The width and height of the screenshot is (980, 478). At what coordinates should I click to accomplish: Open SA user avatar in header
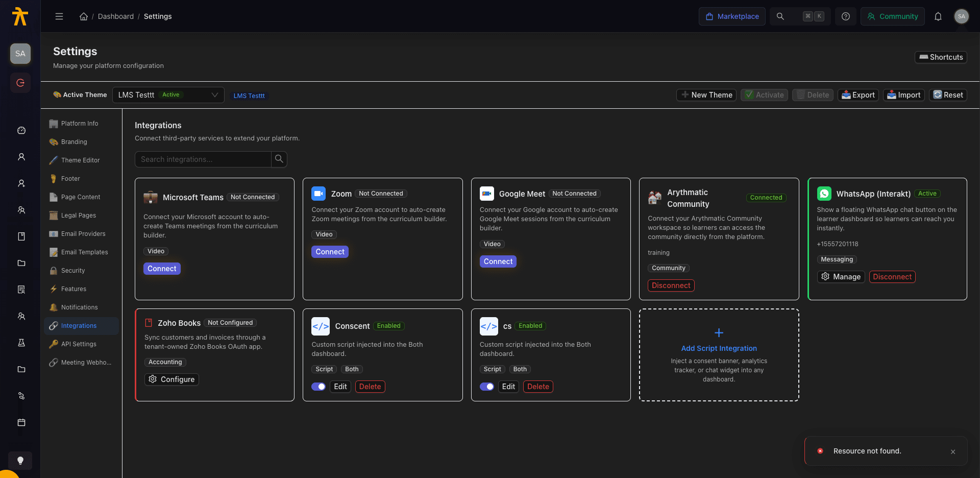[962, 16]
